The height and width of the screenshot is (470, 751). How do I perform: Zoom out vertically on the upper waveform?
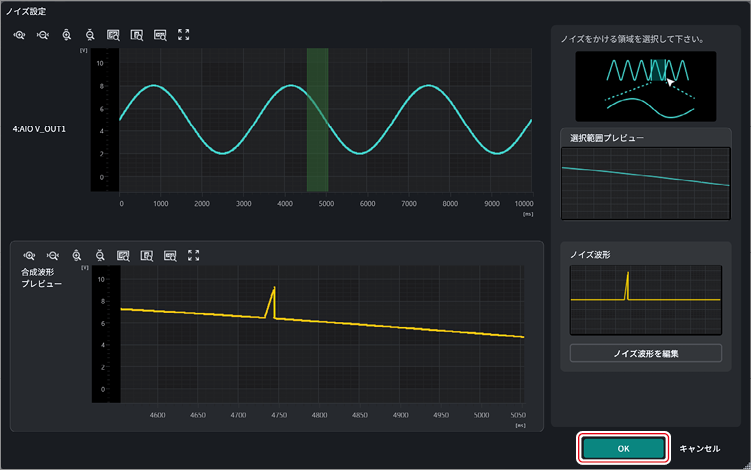(x=90, y=35)
